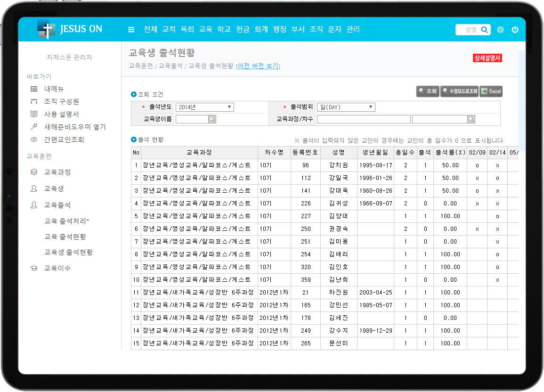Screen dimensions: 544x392
Task: Click the red 상세설명서 button
Action: tap(487, 58)
